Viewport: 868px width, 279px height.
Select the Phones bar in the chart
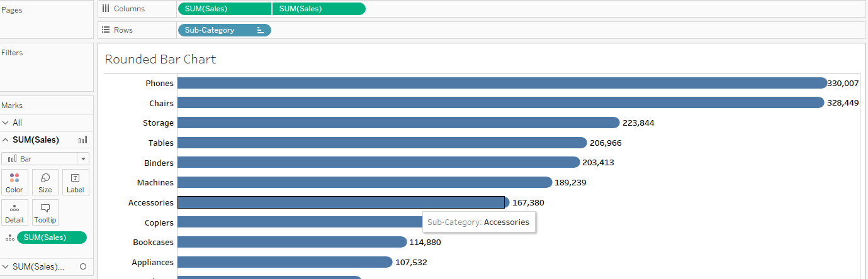(501, 83)
